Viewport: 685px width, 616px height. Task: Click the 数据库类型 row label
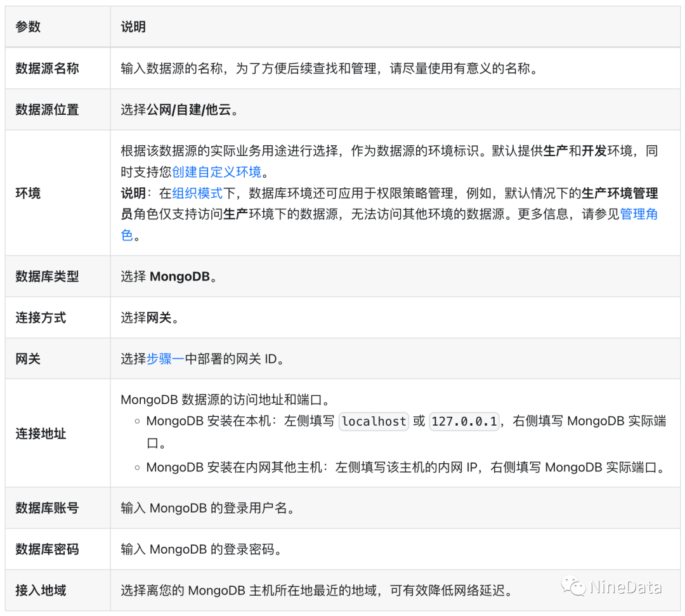tap(47, 277)
